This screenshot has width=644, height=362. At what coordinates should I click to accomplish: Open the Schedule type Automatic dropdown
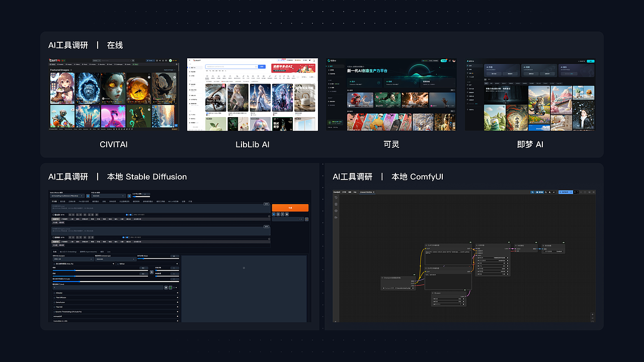(116, 259)
